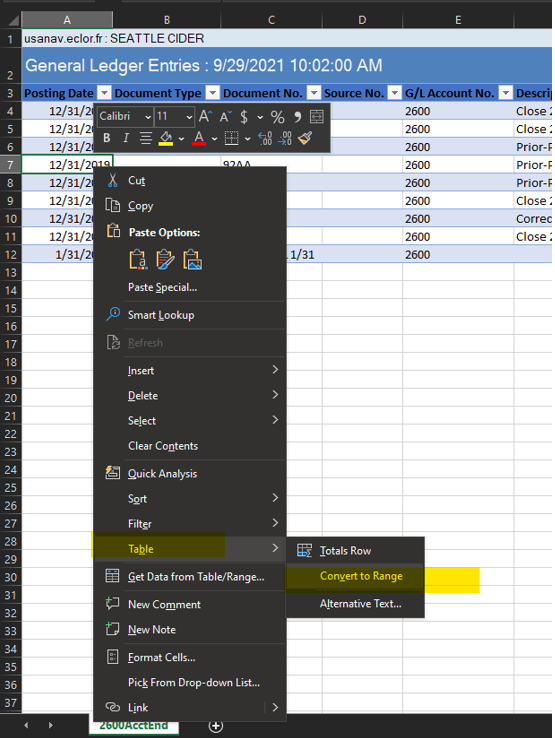Click Merge and Center icon
The height and width of the screenshot is (738, 555).
(x=317, y=116)
